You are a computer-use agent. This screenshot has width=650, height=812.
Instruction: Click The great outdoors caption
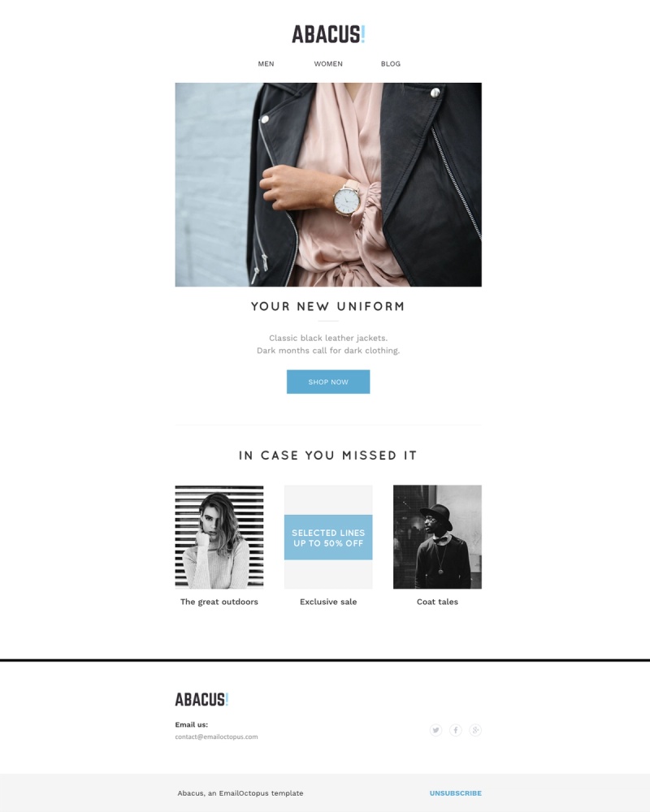[x=219, y=602]
